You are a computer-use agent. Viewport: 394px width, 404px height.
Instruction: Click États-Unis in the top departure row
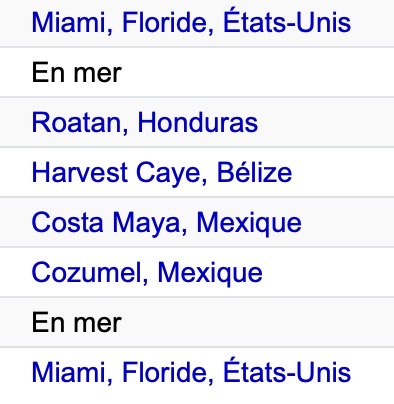tap(287, 21)
